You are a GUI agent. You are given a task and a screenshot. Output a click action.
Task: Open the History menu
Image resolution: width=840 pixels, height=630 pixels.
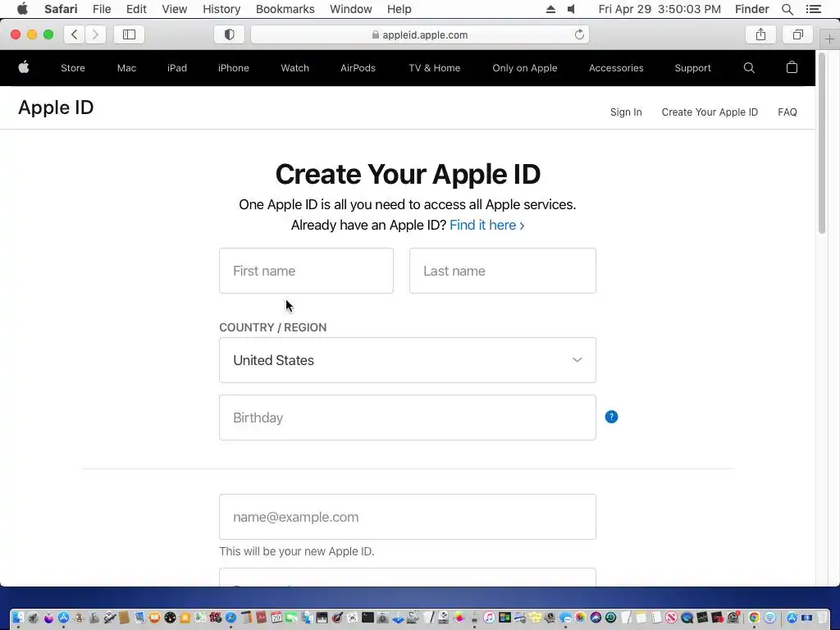[x=221, y=9]
